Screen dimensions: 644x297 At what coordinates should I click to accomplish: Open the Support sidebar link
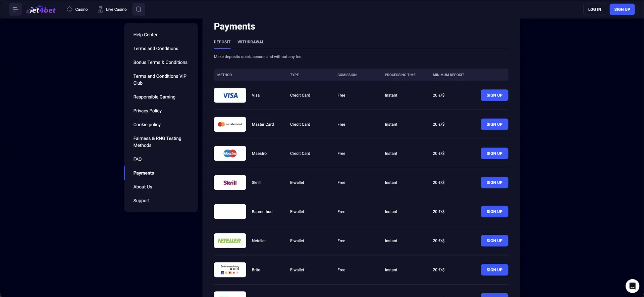coord(141,201)
